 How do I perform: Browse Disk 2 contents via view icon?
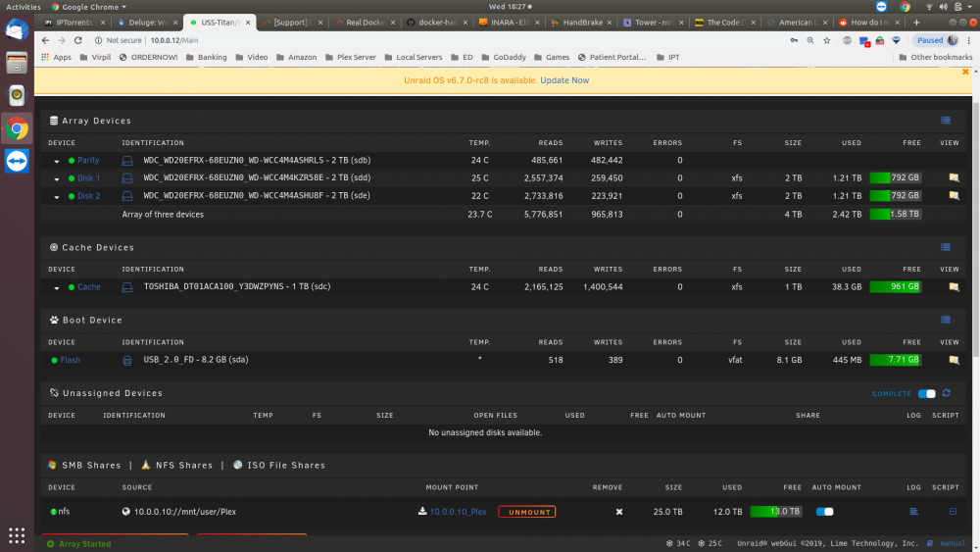click(954, 196)
